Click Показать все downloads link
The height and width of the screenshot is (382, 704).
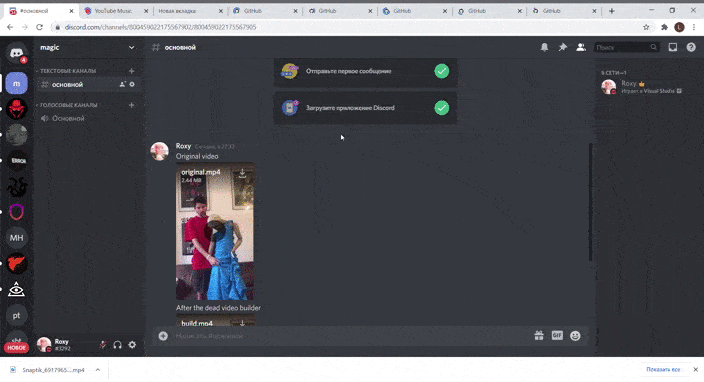click(x=663, y=369)
